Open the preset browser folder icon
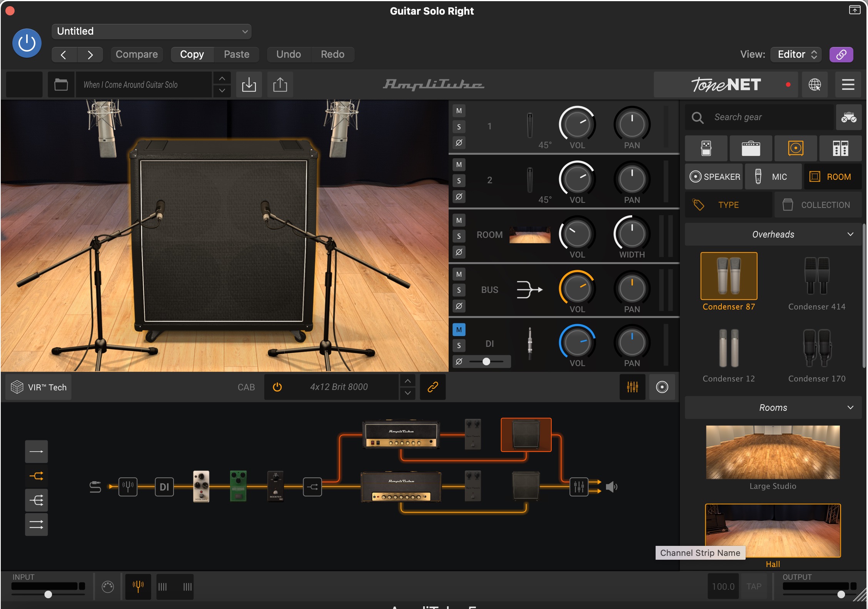868x609 pixels. pos(61,84)
